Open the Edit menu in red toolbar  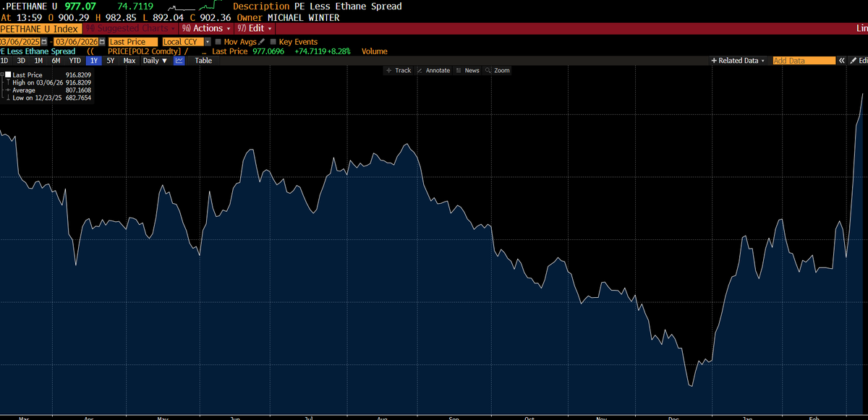pos(254,28)
